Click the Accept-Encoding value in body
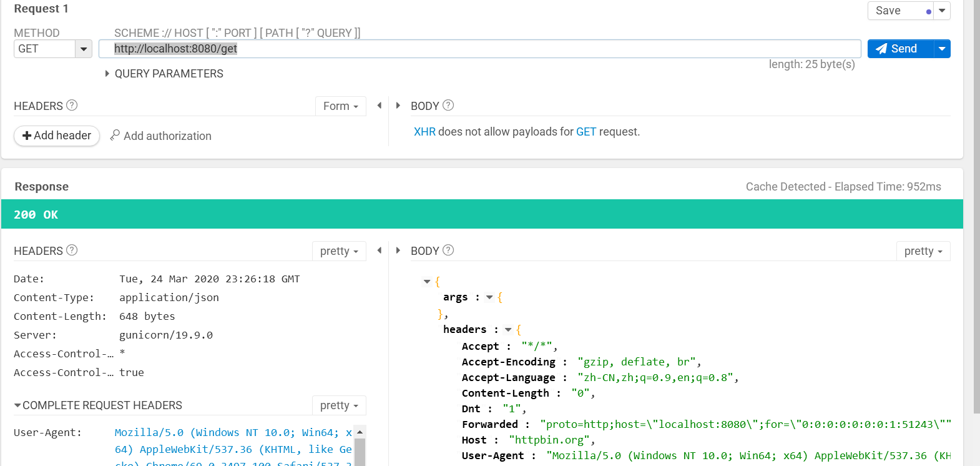Image resolution: width=980 pixels, height=466 pixels. pyautogui.click(x=636, y=362)
